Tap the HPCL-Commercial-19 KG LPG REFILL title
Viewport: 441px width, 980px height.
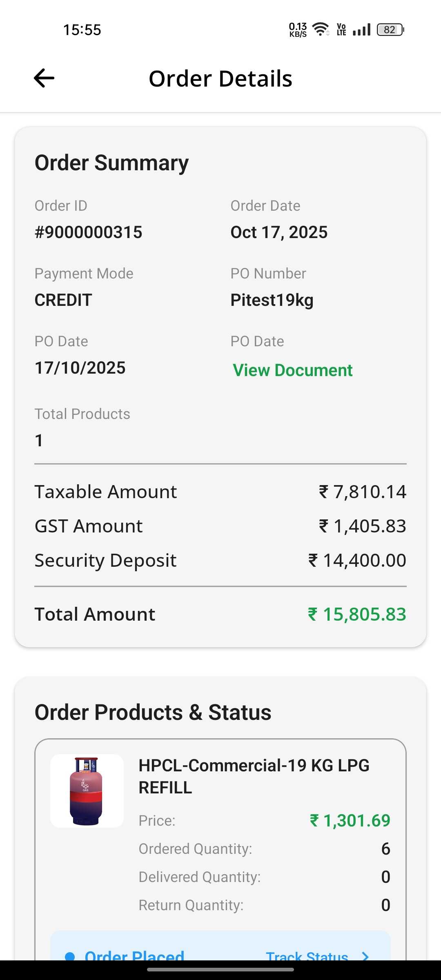coord(254,776)
